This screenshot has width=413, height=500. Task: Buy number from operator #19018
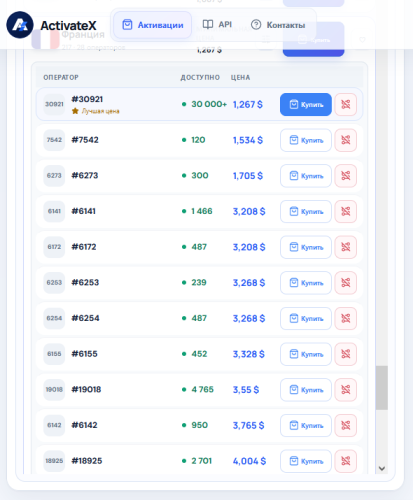(306, 390)
